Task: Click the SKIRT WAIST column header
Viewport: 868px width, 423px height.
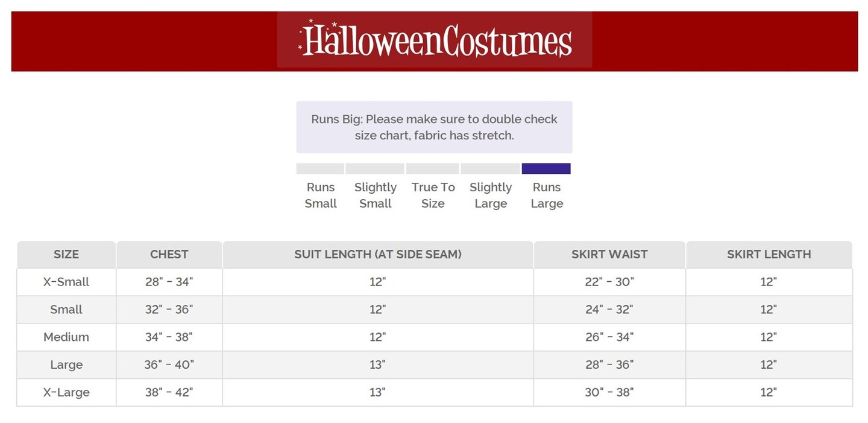Action: pyautogui.click(x=609, y=255)
